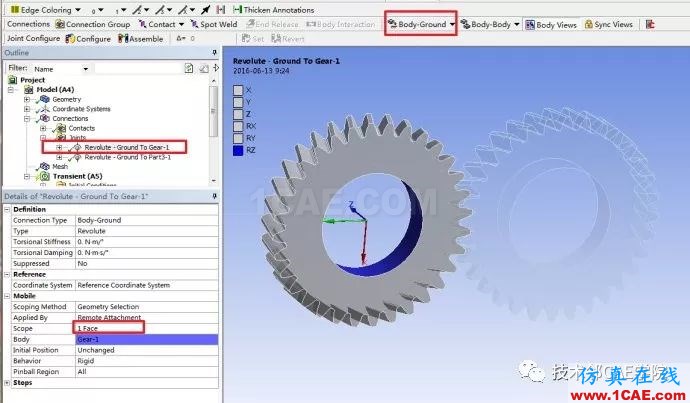Viewport: 690px width, 403px height.
Task: Expand the Coordinate Systems node
Action: [x=27, y=109]
